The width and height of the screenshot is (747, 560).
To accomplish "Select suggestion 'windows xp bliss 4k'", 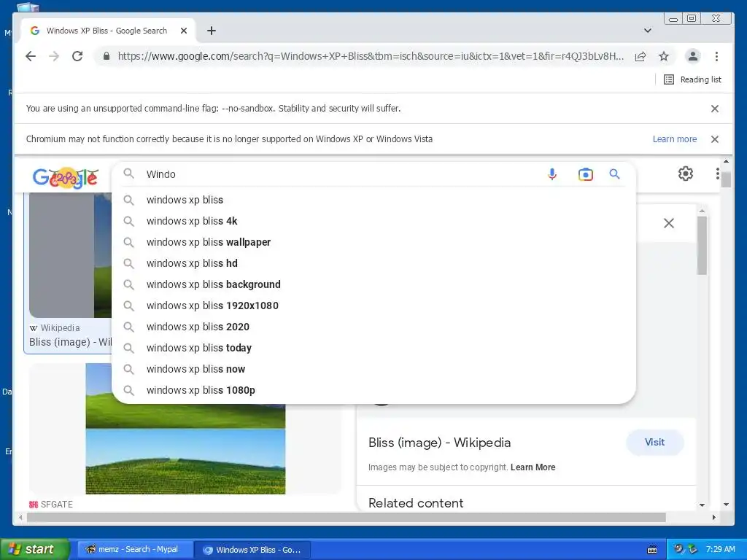I will tap(373, 221).
